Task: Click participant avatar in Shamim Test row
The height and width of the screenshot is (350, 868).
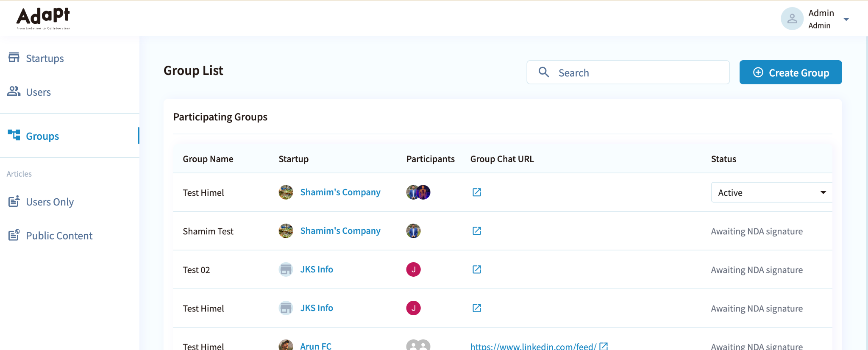Action: coord(414,231)
